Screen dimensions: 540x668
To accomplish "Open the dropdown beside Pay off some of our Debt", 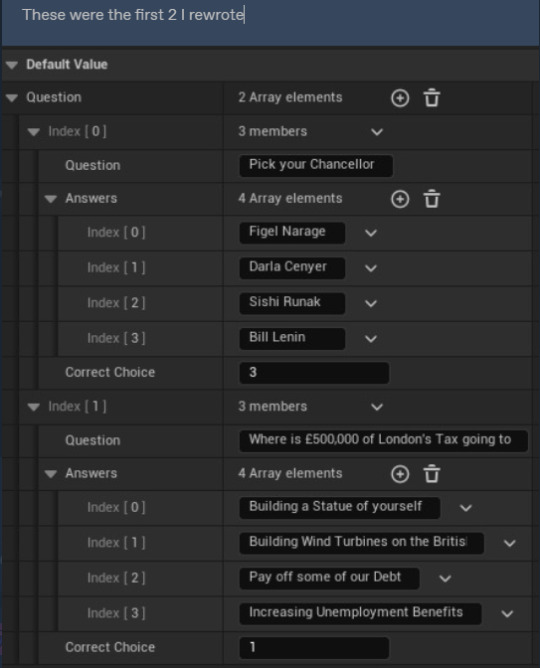I will click(x=445, y=579).
